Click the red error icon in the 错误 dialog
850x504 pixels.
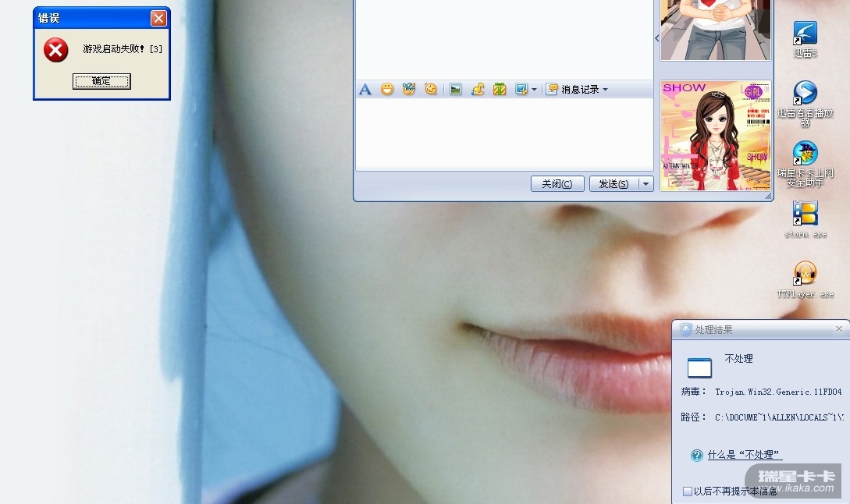pos(56,50)
